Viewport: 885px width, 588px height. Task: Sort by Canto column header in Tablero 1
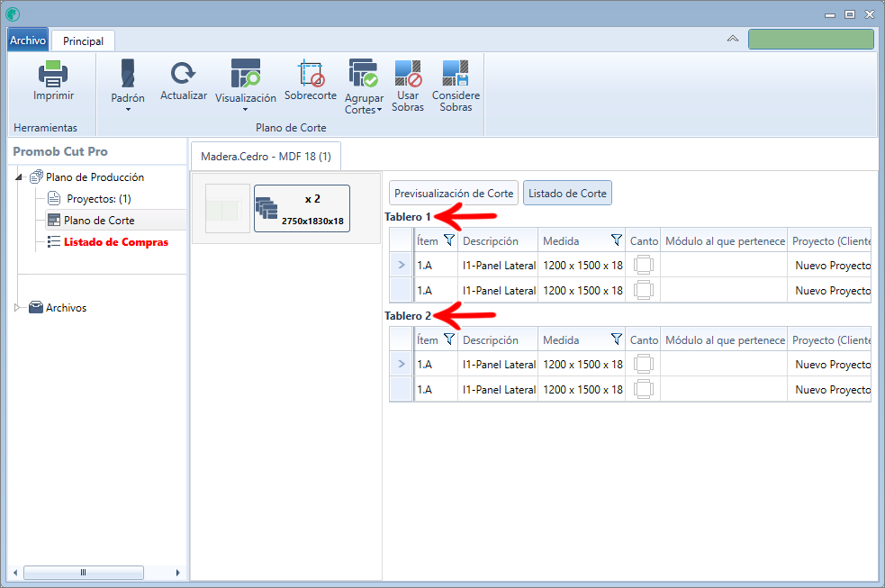coord(643,240)
